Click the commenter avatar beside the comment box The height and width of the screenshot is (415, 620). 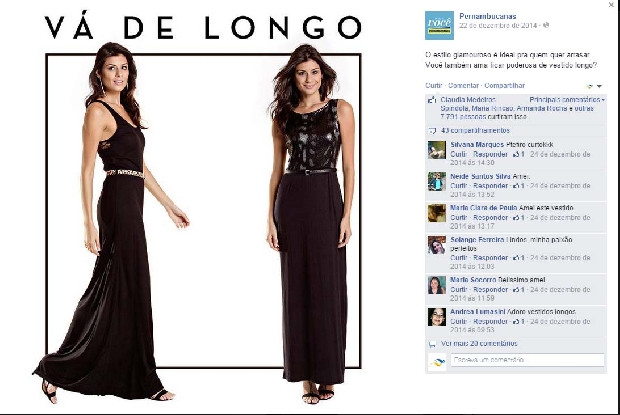coord(437,362)
